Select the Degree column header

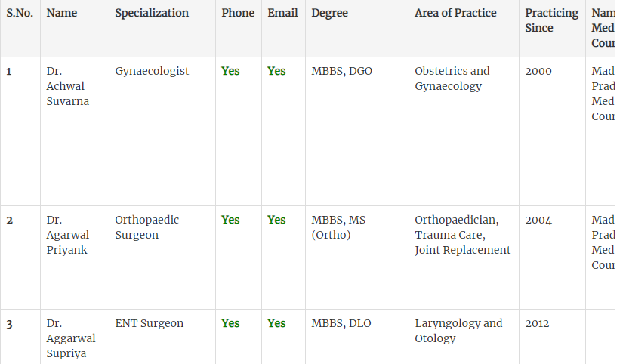point(330,13)
